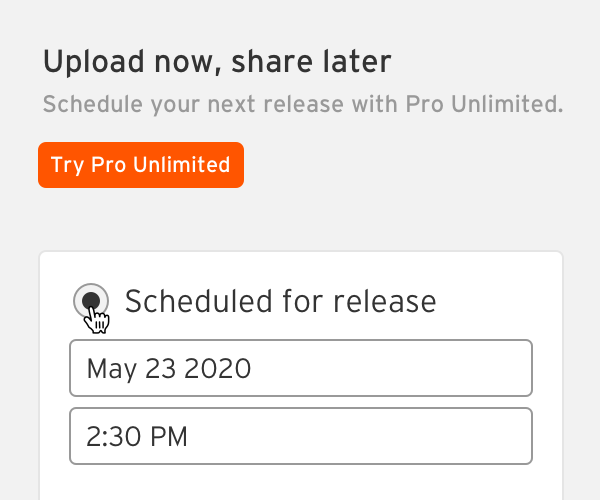Screen dimensions: 600x500
Task: Click the 'Pro Unlimited.' words in the subtitle
Action: pyautogui.click(x=484, y=104)
